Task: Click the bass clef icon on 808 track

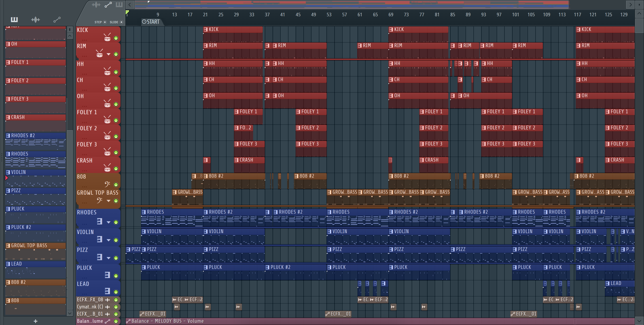Action: coord(107,184)
